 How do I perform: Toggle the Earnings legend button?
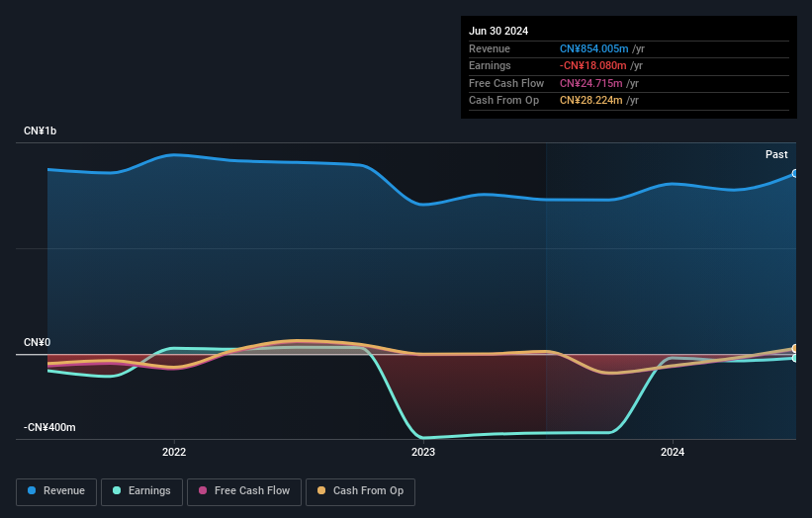pyautogui.click(x=141, y=491)
